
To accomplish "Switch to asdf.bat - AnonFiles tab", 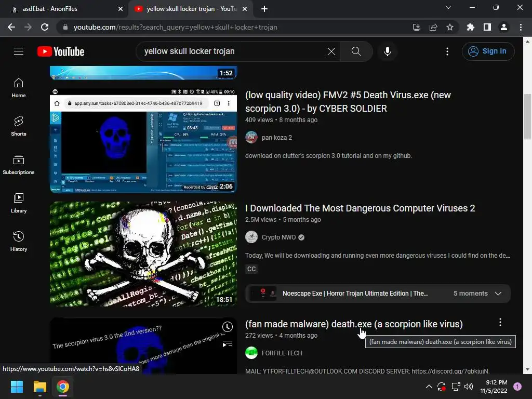I will pyautogui.click(x=64, y=9).
